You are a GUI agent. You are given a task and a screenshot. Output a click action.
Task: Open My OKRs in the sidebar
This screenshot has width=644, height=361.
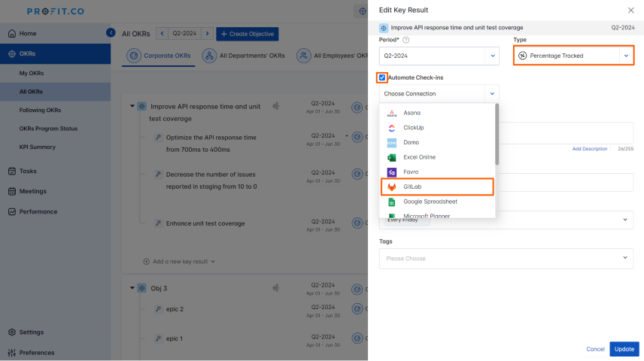32,73
